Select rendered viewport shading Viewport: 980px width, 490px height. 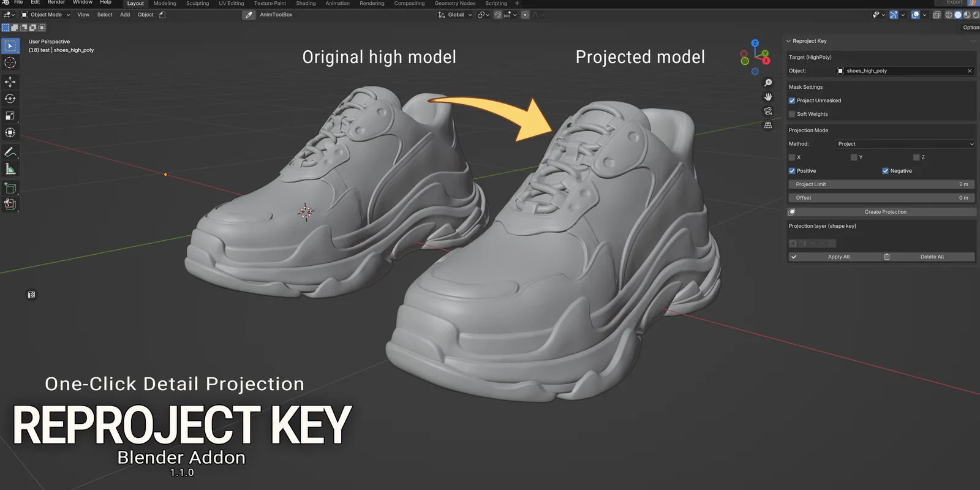976,15
